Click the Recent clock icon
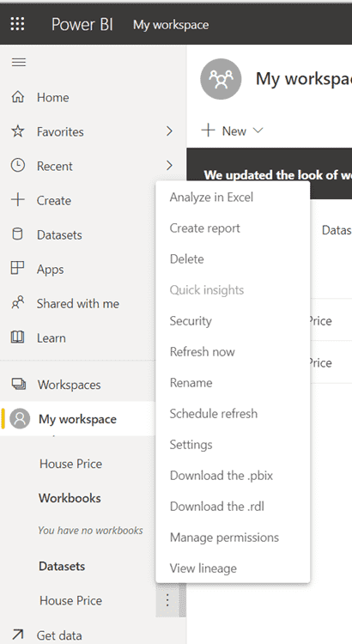This screenshot has width=352, height=644. tap(18, 166)
